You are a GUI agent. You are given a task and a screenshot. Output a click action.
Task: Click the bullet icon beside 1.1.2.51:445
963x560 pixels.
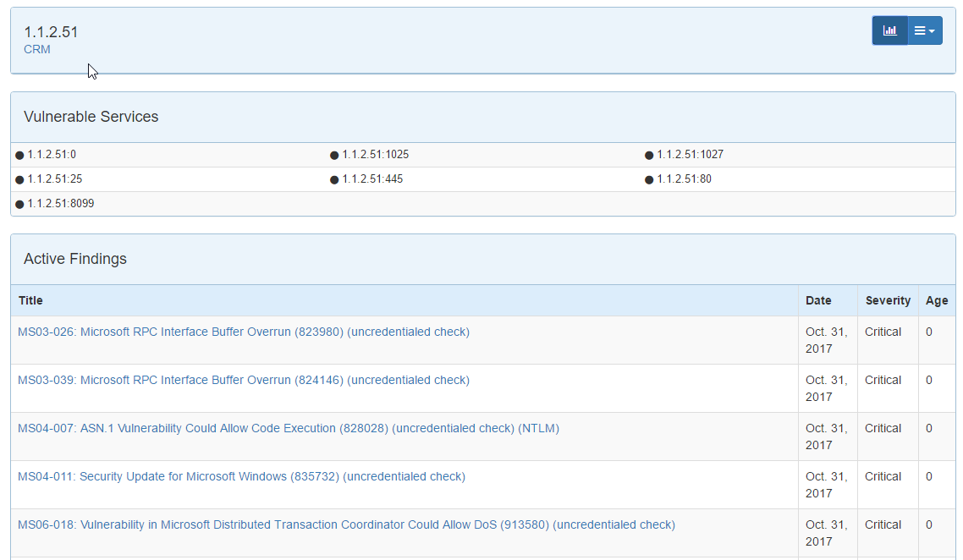coord(334,180)
